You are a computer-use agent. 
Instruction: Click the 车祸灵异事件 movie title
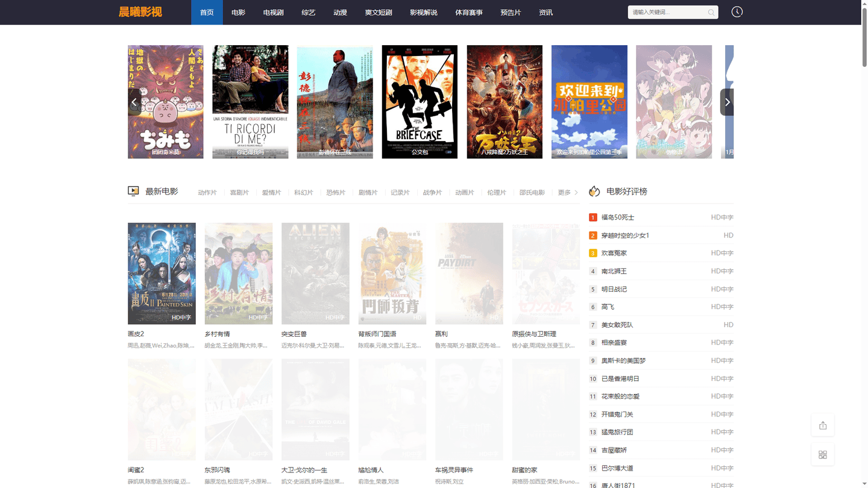[454, 470]
